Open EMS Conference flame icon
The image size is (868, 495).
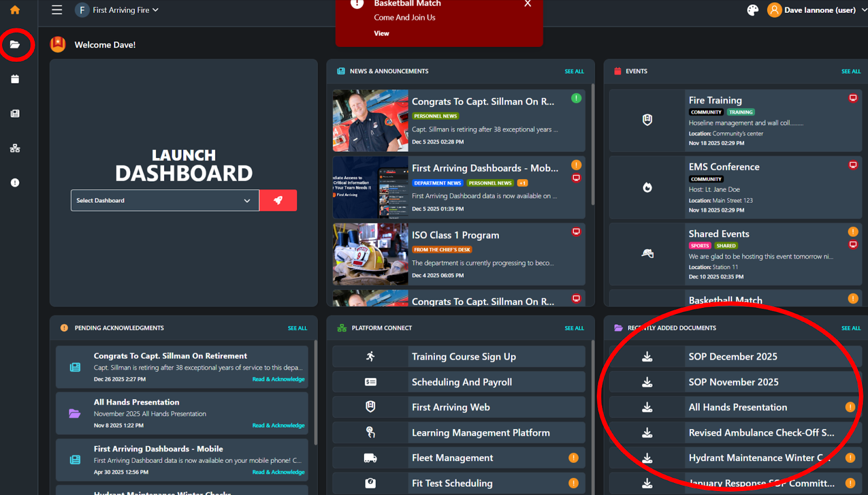tap(647, 187)
